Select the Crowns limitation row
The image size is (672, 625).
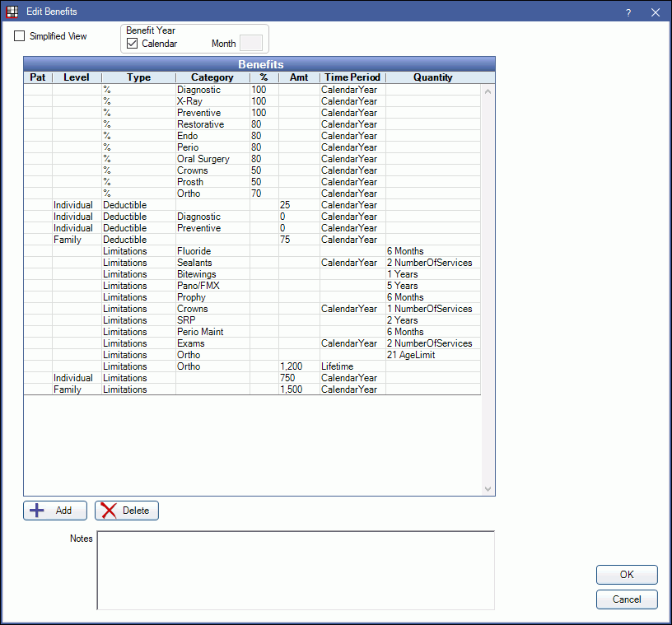pyautogui.click(x=252, y=310)
